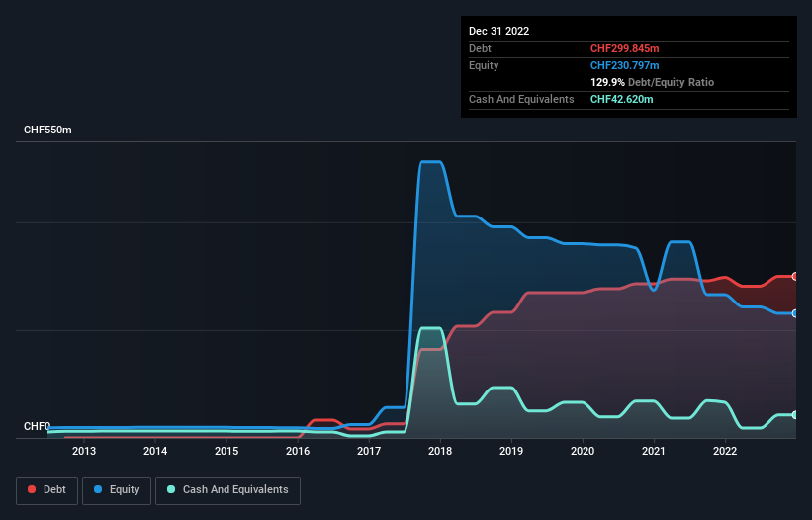Screen dimensions: 812x520
Task: Click the Equity row label in tooltip
Action: point(484,65)
